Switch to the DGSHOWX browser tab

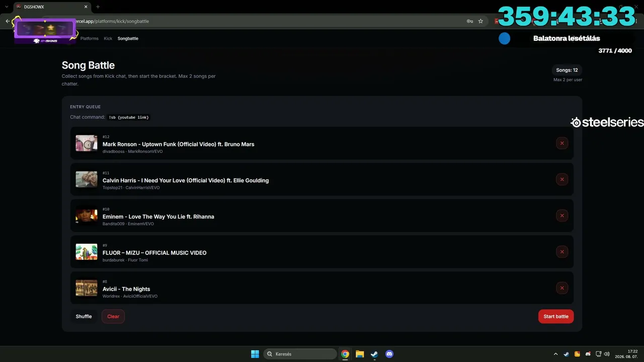pyautogui.click(x=52, y=7)
